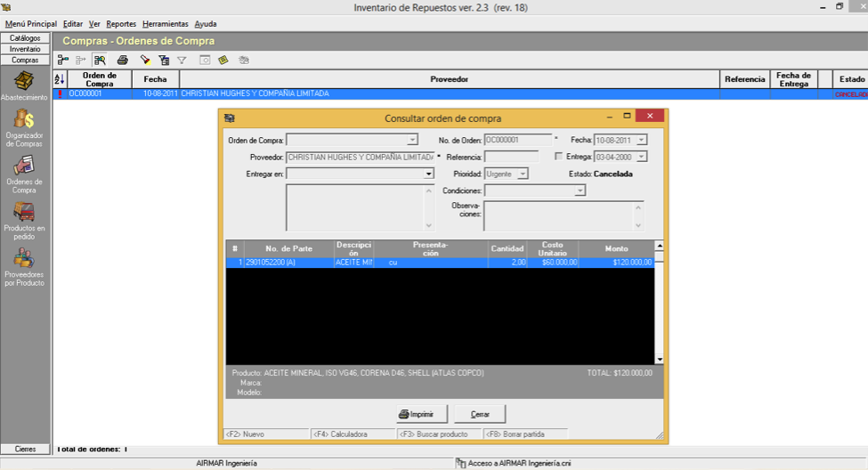The height and width of the screenshot is (470, 868).
Task: Open the Herramientas menu
Action: (165, 24)
